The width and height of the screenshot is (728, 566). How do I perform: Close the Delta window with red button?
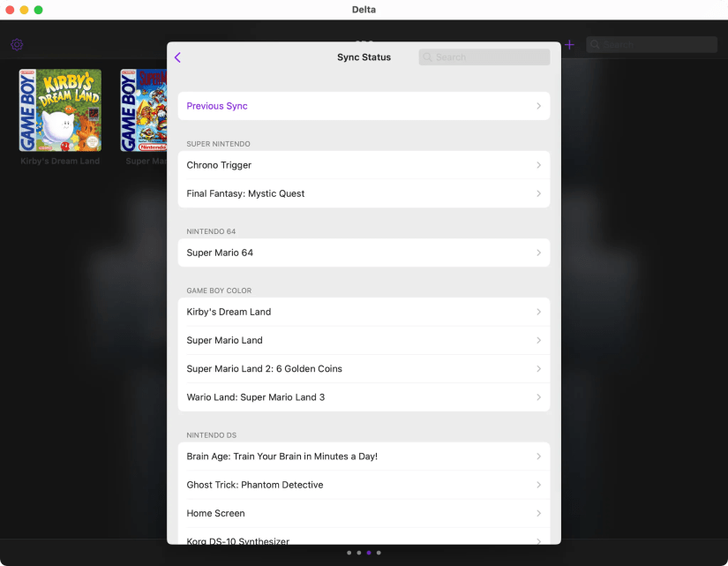(10, 10)
